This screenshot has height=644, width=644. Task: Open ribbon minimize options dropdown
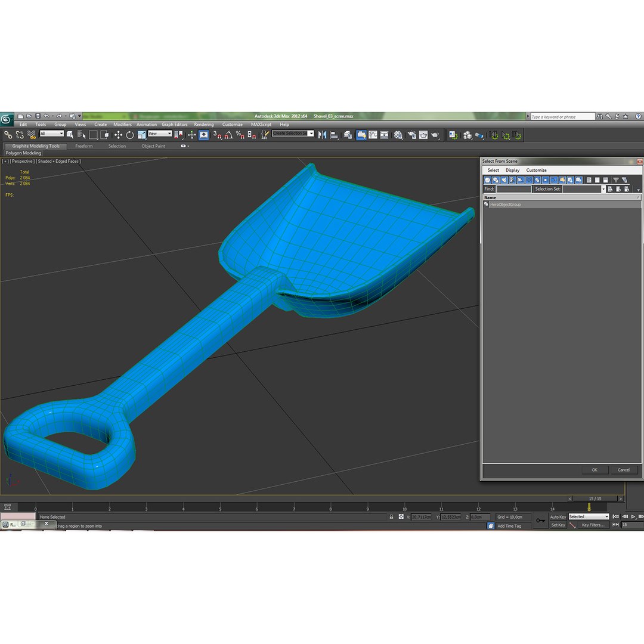point(185,146)
